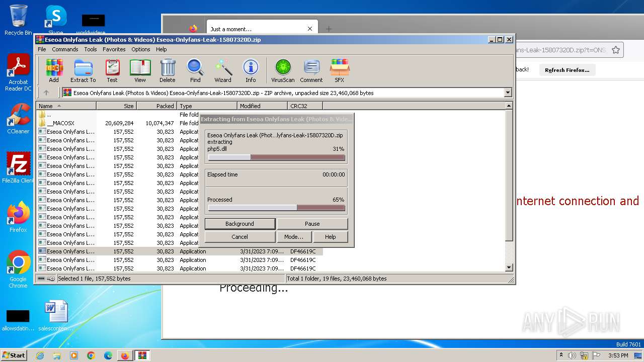Click the SFX toolbar icon
The width and height of the screenshot is (644, 362).
(340, 70)
